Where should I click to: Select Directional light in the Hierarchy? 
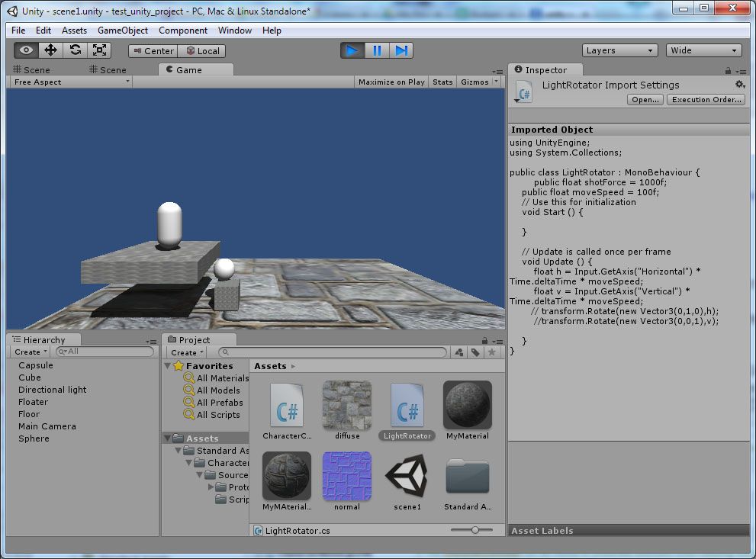(53, 390)
